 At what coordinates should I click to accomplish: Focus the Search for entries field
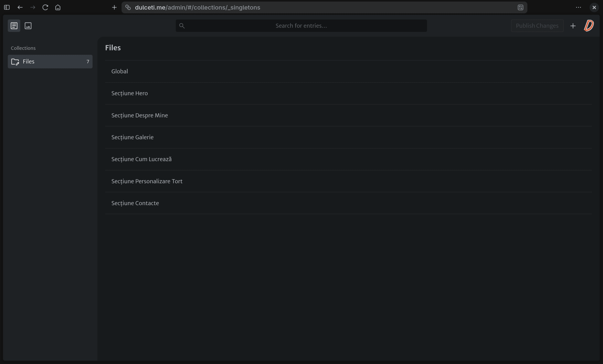(x=301, y=26)
